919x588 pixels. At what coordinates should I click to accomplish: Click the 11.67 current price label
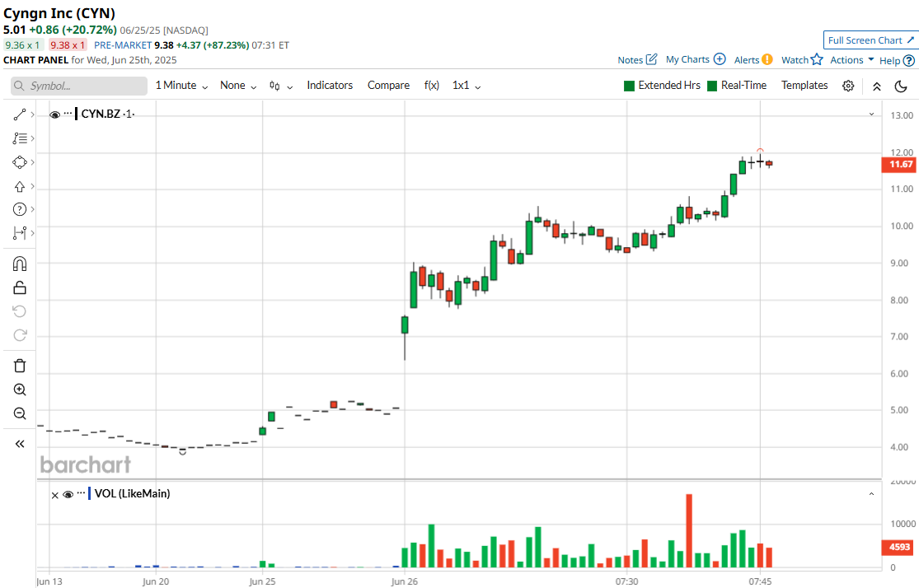[899, 165]
